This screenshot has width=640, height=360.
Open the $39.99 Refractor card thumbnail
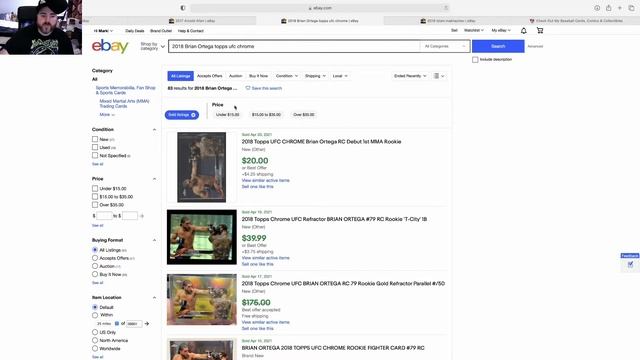[x=202, y=237]
